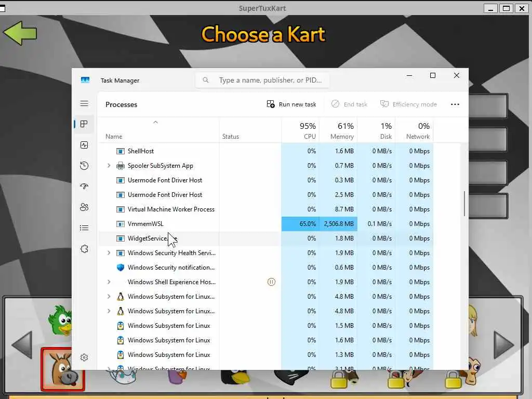Screen dimensions: 532x399
Task: Click the ShellHost process icon
Action: coord(121,151)
